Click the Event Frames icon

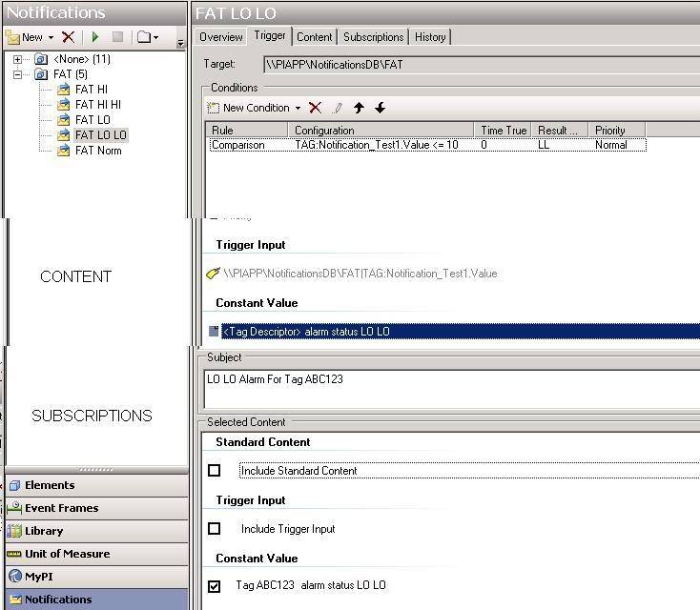pyautogui.click(x=14, y=508)
